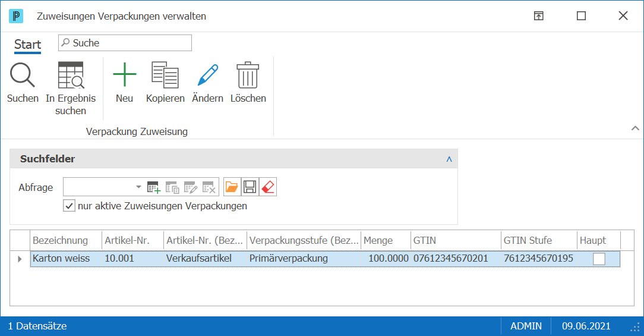Save search with floppy disk icon

coord(250,187)
